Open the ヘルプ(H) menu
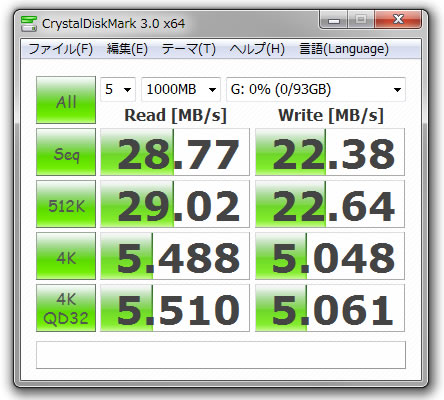Screen dimensions: 444x400 click(257, 49)
